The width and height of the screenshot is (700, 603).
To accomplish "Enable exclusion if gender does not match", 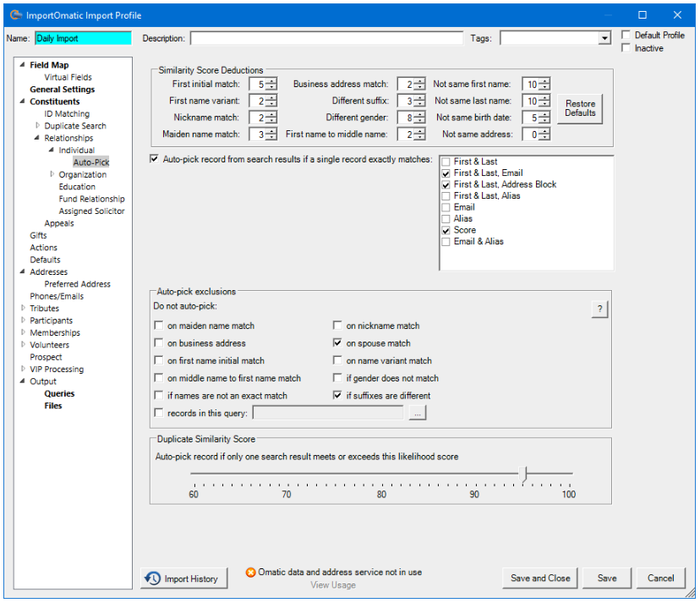I will (x=337, y=378).
